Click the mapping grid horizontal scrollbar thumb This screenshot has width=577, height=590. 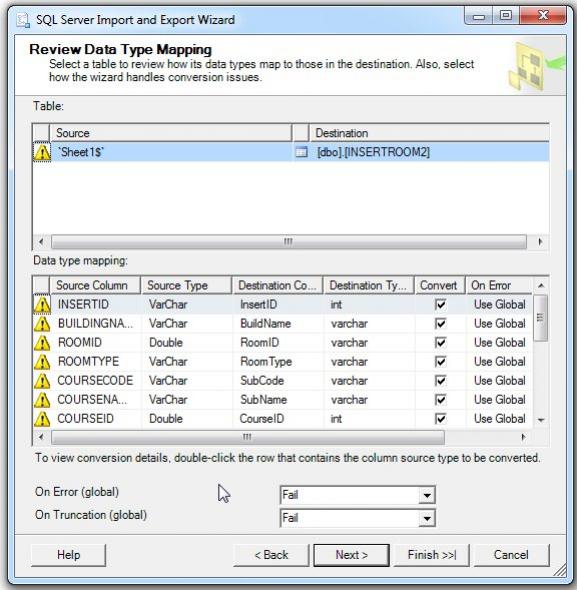click(x=248, y=437)
